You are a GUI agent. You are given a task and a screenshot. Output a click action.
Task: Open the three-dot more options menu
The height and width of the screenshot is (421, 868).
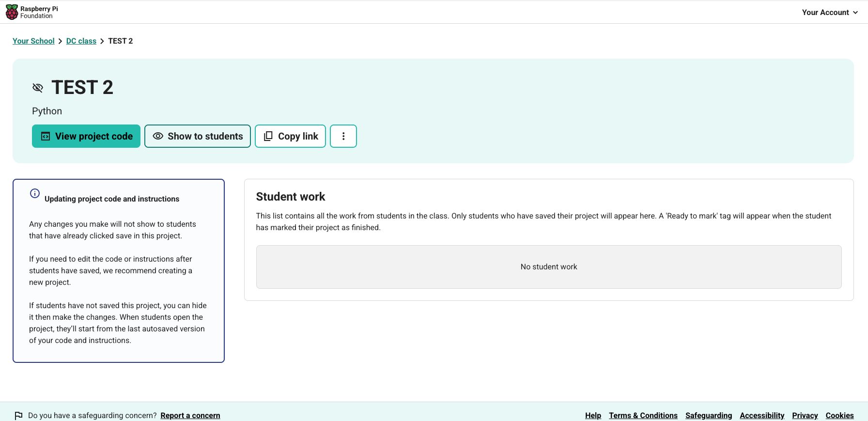(343, 136)
